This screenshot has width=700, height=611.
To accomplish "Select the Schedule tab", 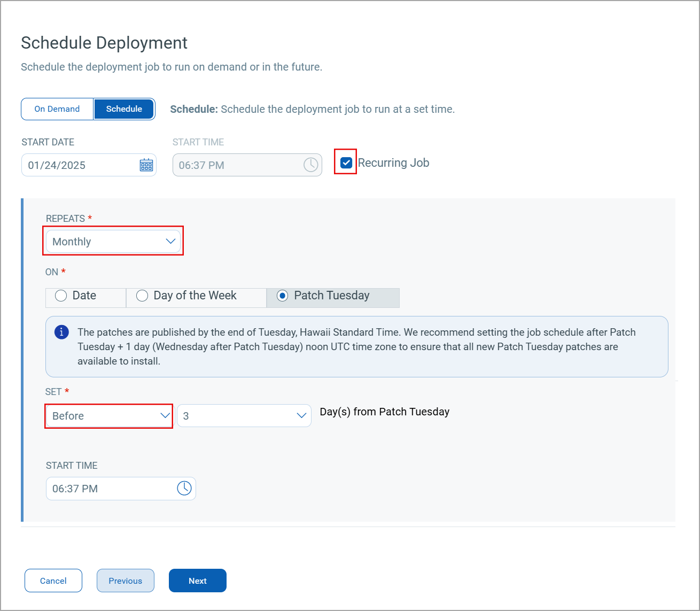I will (x=124, y=109).
